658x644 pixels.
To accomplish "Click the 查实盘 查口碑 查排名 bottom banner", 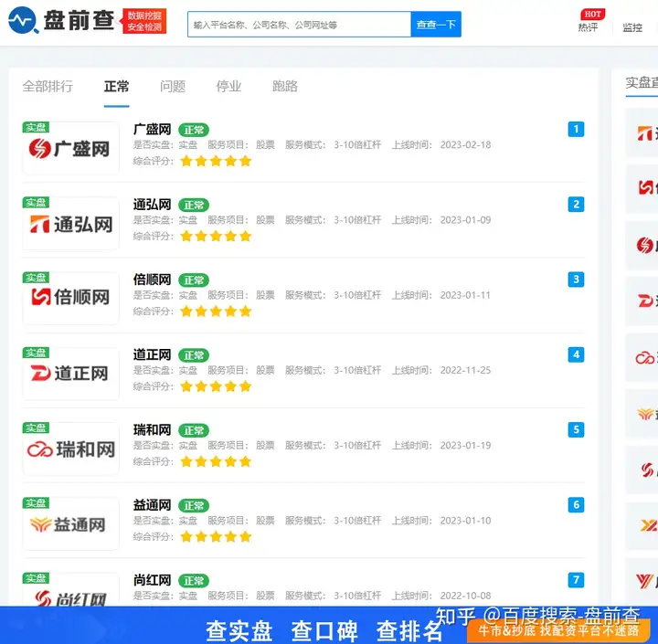I will tap(329, 625).
